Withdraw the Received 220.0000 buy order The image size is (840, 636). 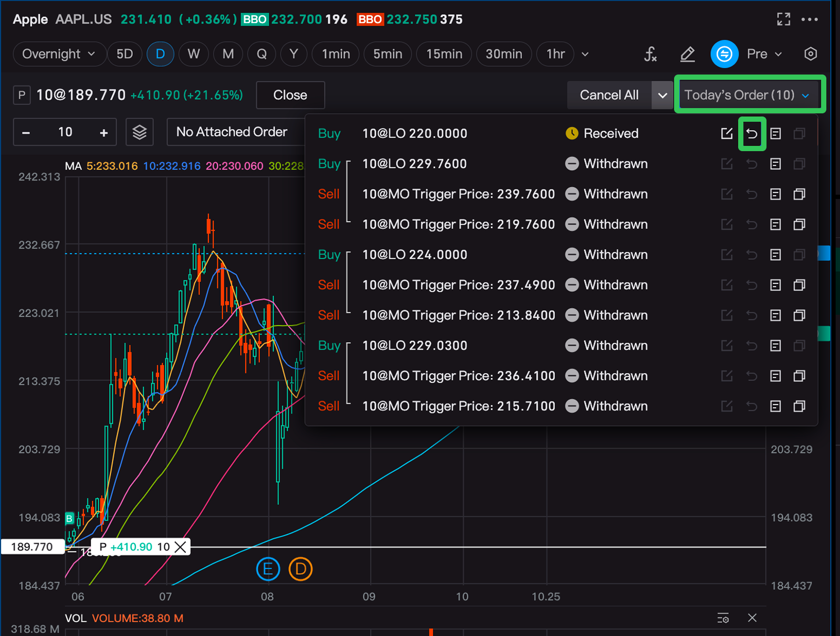coord(752,134)
